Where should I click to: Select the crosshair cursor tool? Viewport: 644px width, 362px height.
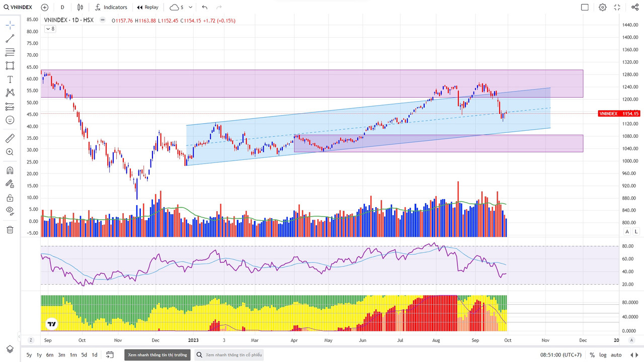10,25
